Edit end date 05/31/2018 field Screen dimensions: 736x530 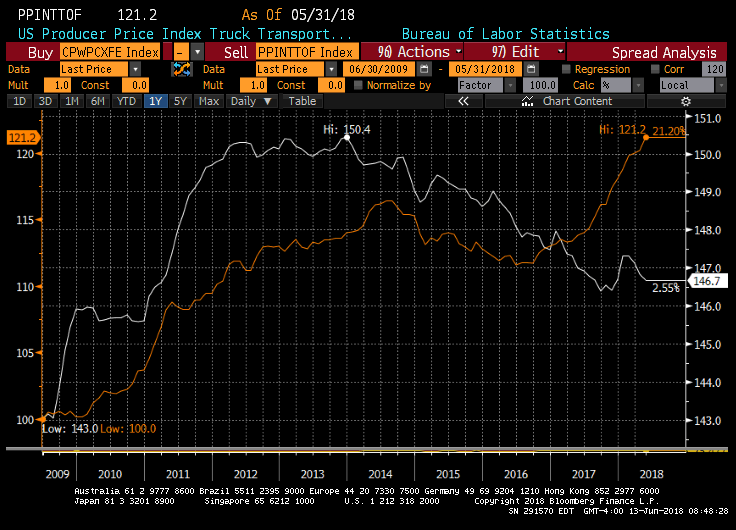coord(485,69)
